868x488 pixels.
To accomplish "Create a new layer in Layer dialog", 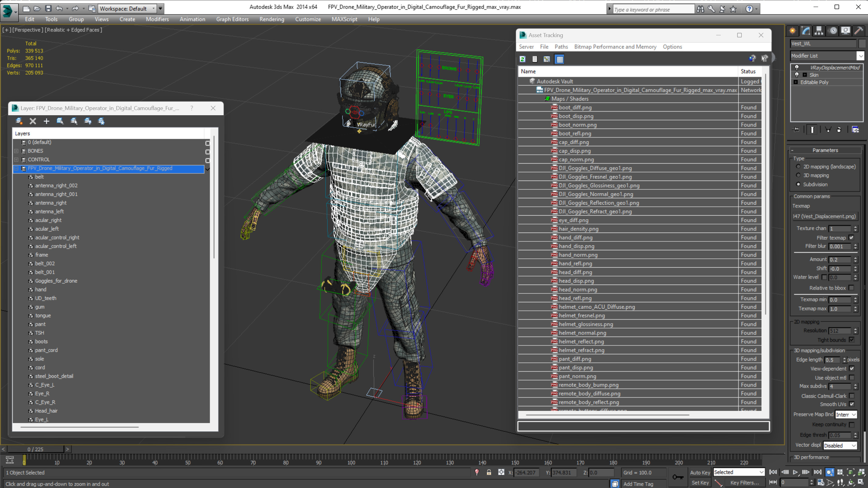I will tap(19, 121).
